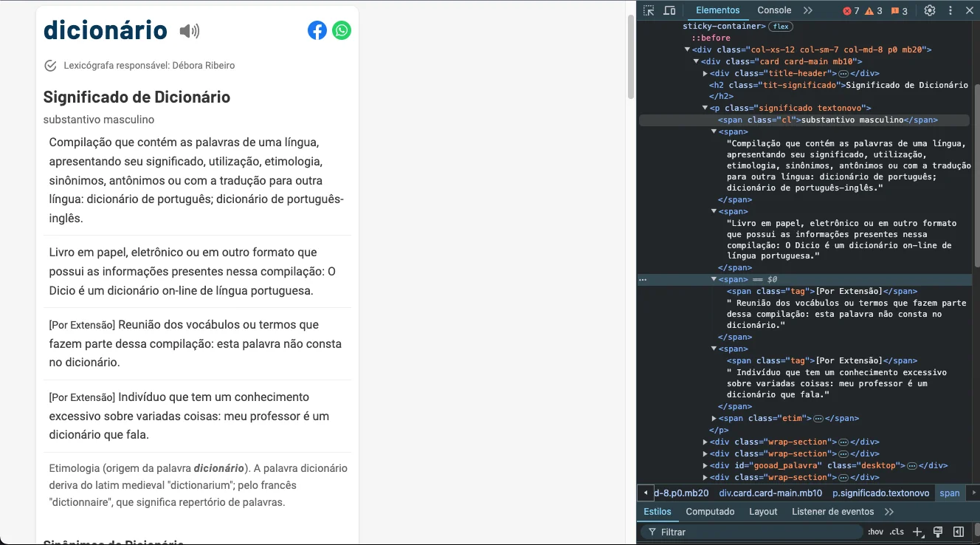Image resolution: width=980 pixels, height=545 pixels.
Task: Open the row actions ellipsis beside selected span
Action: pyautogui.click(x=643, y=280)
